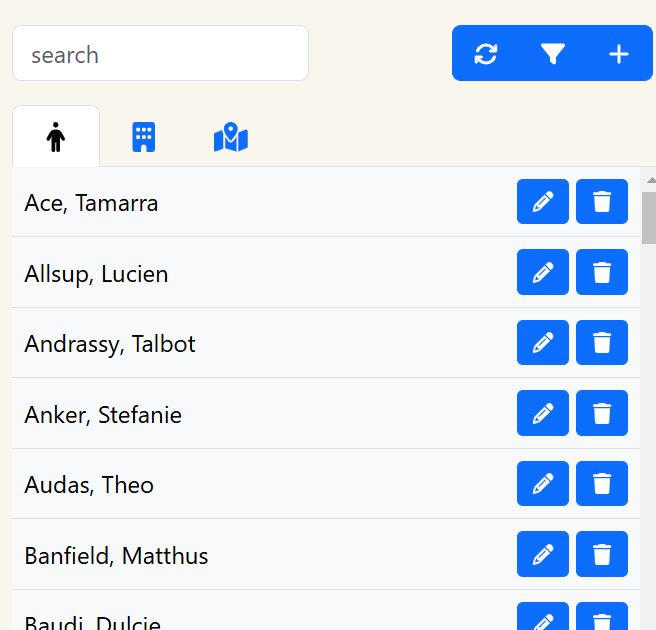Image resolution: width=656 pixels, height=630 pixels.
Task: Delete the Banfield, Matthus entry
Action: (x=602, y=554)
